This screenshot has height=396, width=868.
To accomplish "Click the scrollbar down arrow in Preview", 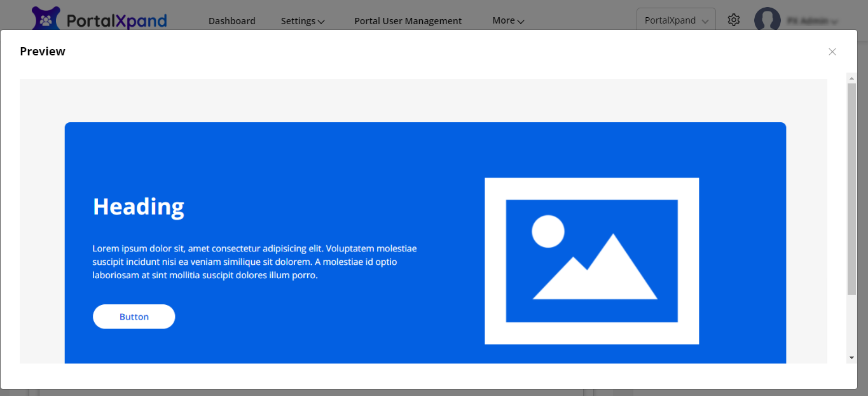I will tap(851, 358).
